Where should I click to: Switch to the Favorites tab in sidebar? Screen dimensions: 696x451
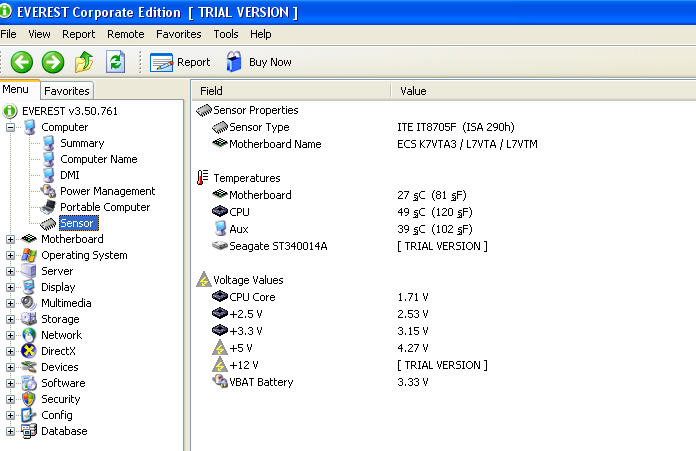tap(67, 91)
